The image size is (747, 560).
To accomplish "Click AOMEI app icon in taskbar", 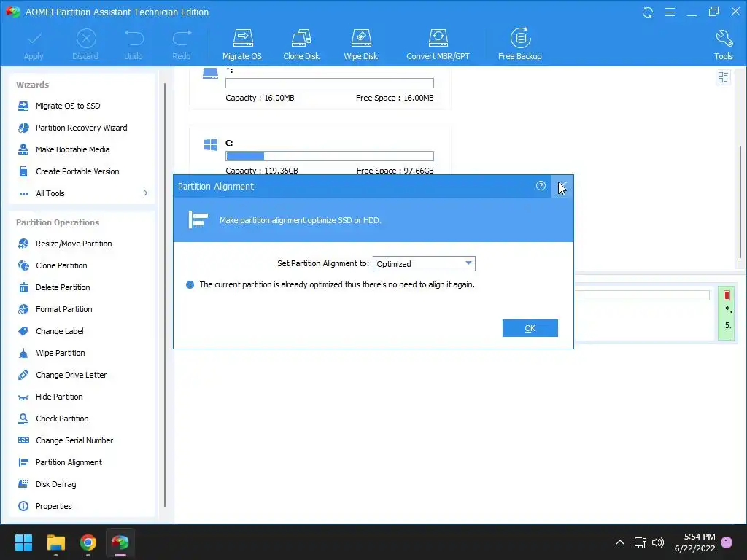I will tap(120, 542).
